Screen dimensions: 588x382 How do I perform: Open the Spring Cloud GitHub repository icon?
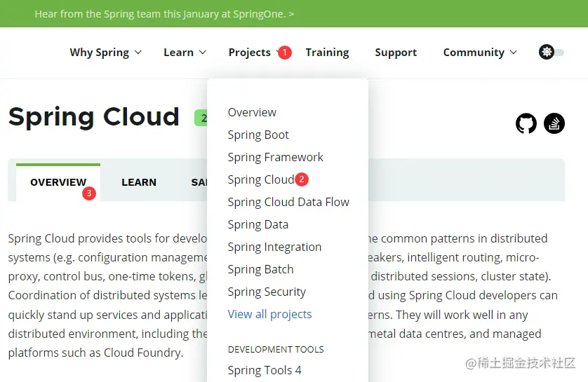526,123
